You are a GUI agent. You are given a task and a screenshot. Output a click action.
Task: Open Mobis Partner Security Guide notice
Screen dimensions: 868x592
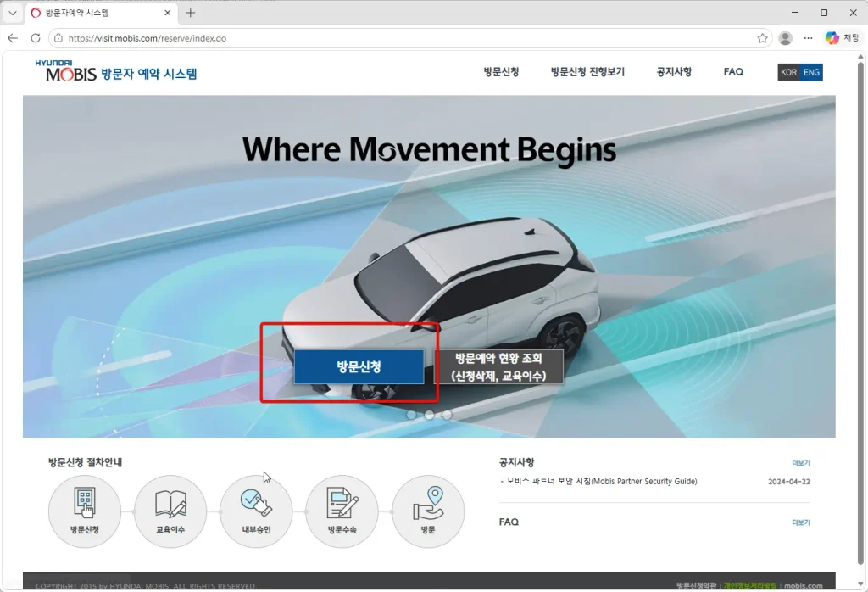pos(601,482)
